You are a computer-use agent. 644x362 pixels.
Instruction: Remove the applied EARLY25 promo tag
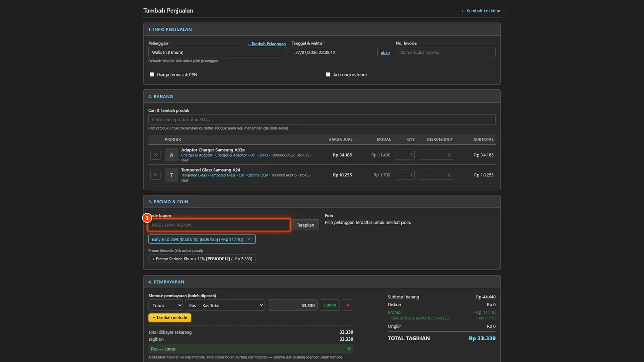coord(249,239)
